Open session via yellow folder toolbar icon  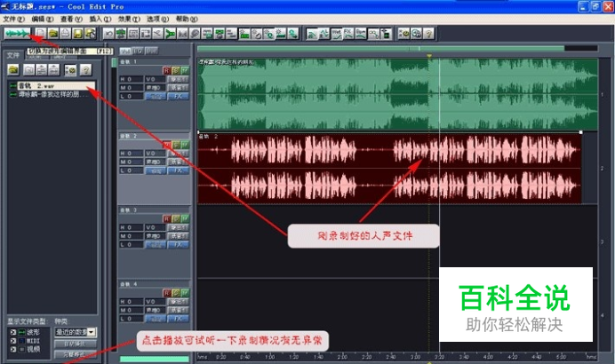pos(53,34)
